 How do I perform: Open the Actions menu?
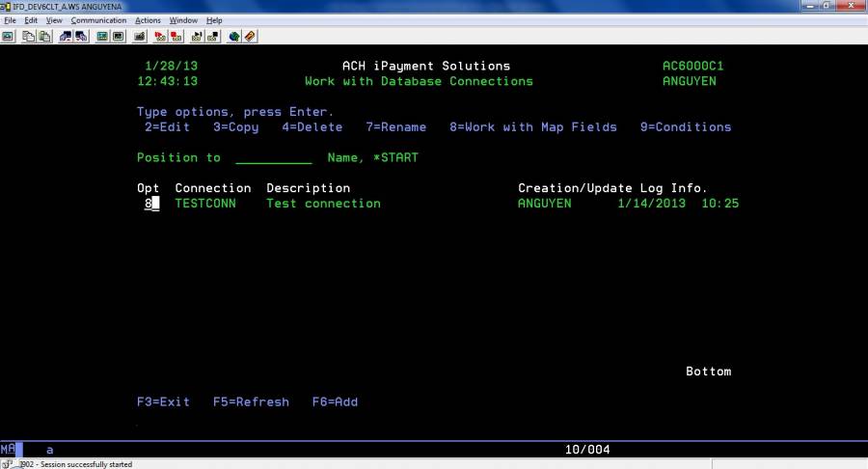pos(148,20)
